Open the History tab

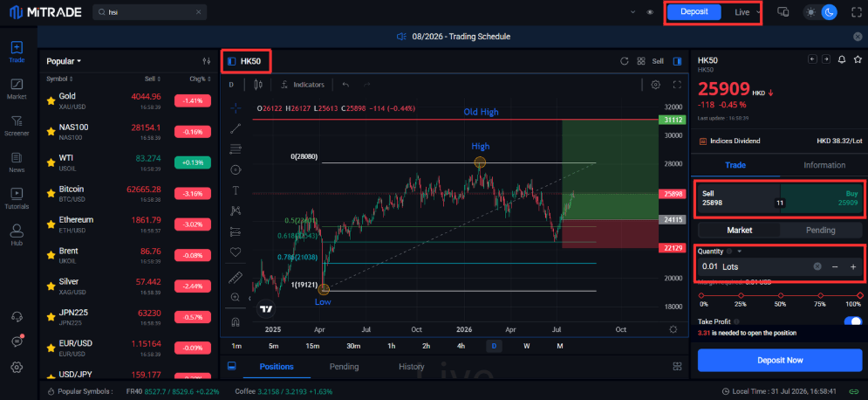tap(411, 367)
